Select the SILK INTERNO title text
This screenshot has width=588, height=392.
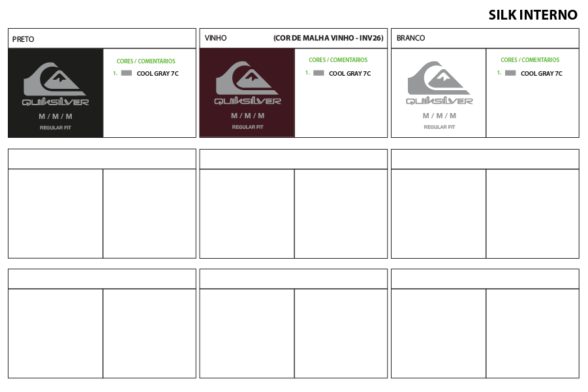pos(533,15)
